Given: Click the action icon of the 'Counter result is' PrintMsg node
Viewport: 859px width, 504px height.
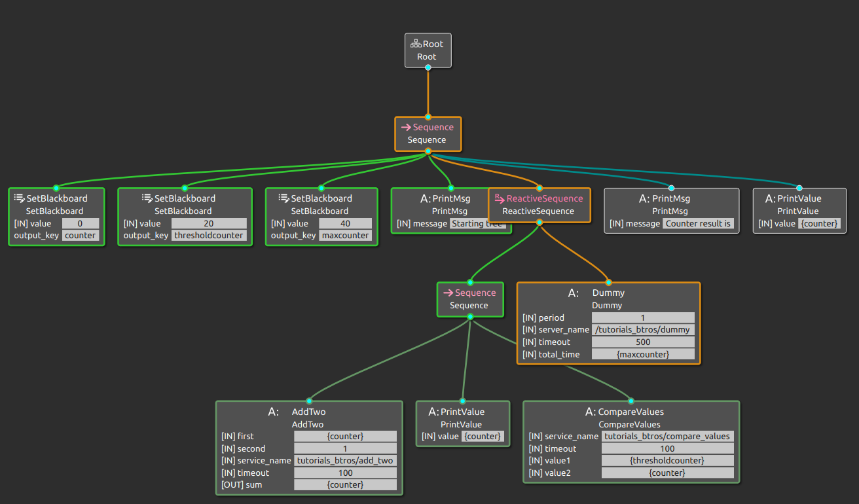Looking at the screenshot, I should coord(644,198).
